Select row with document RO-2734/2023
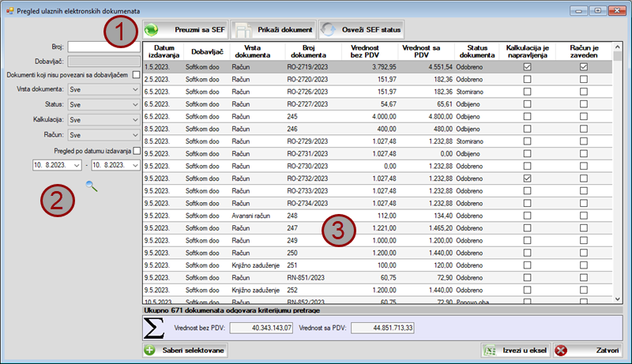The width and height of the screenshot is (632, 364). pyautogui.click(x=378, y=204)
